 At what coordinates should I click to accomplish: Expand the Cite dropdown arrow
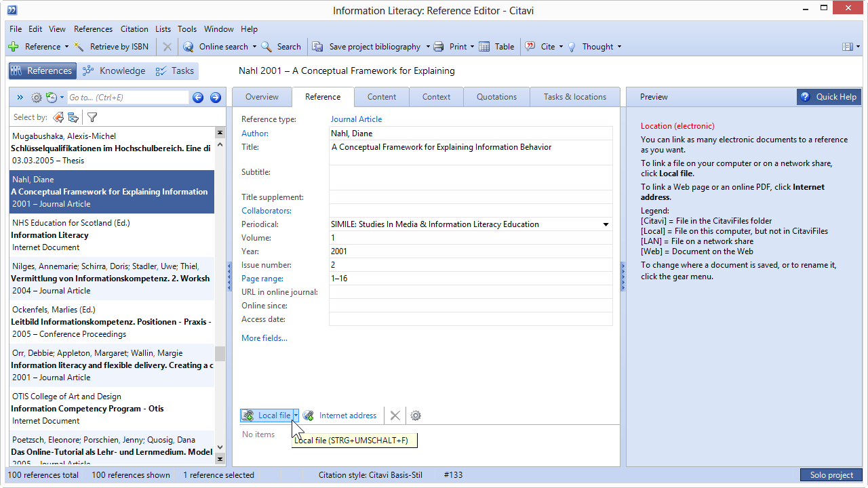pyautogui.click(x=561, y=47)
